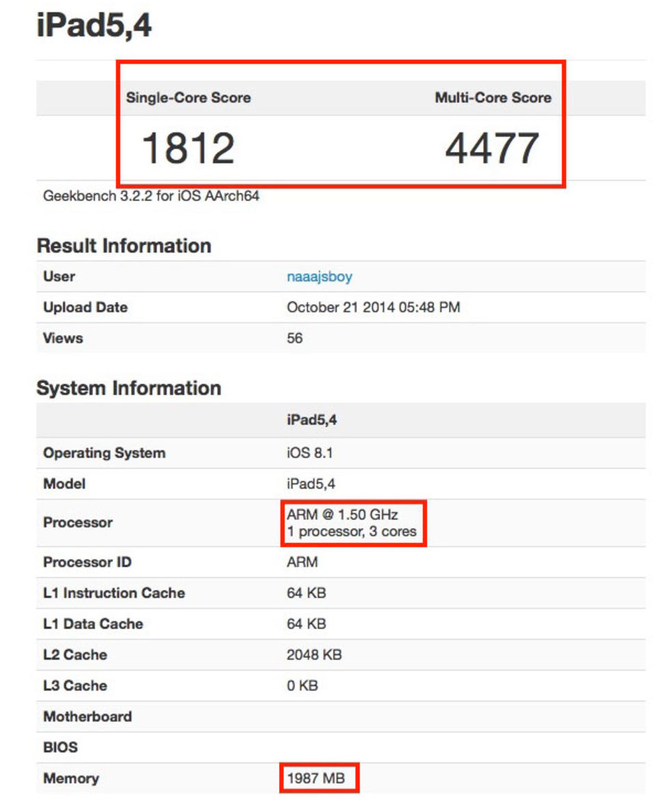Select the iOS 8.1 value
Viewport: 670px width, 812px height.
pyautogui.click(x=309, y=453)
